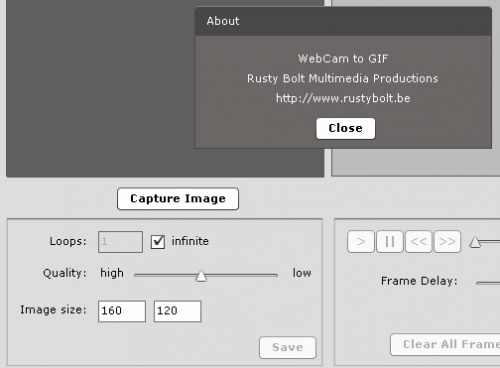Click the 'Image size:' label
The width and height of the screenshot is (500, 368).
53,310
